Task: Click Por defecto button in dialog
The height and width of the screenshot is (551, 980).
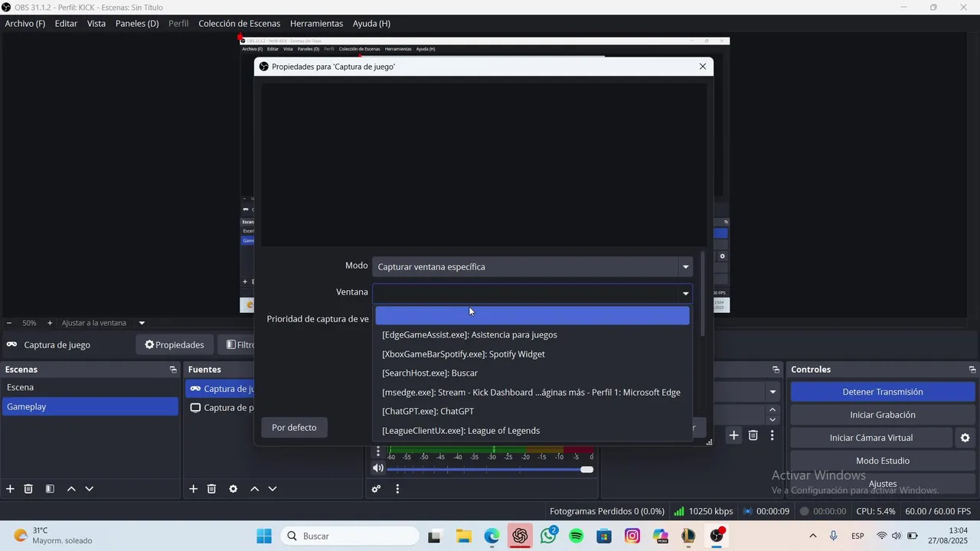Action: tap(294, 428)
